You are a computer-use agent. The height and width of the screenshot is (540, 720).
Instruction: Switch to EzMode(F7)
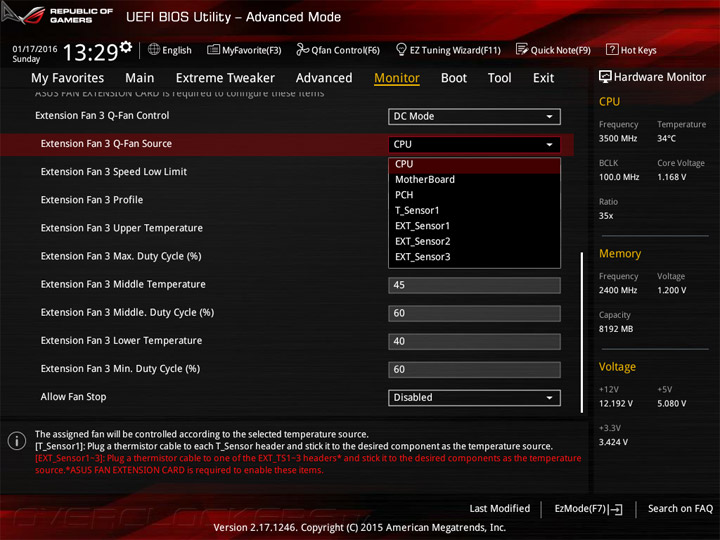tap(588, 509)
